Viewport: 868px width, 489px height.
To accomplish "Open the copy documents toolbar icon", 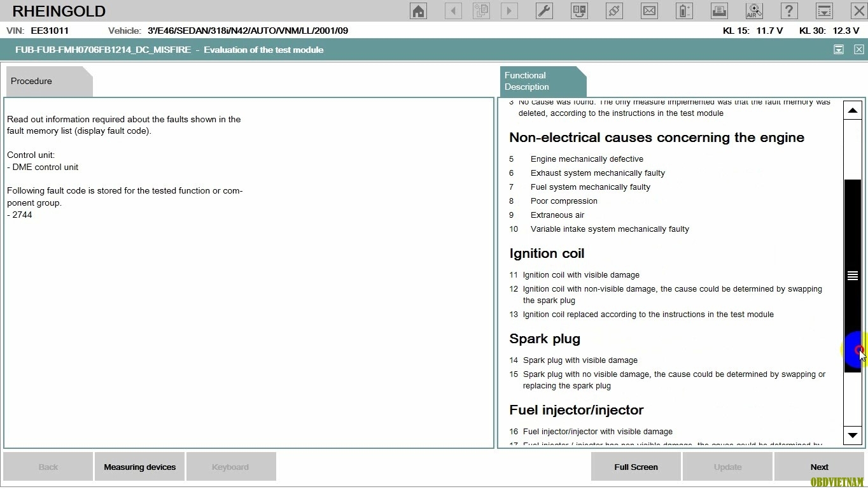I will pos(481,11).
